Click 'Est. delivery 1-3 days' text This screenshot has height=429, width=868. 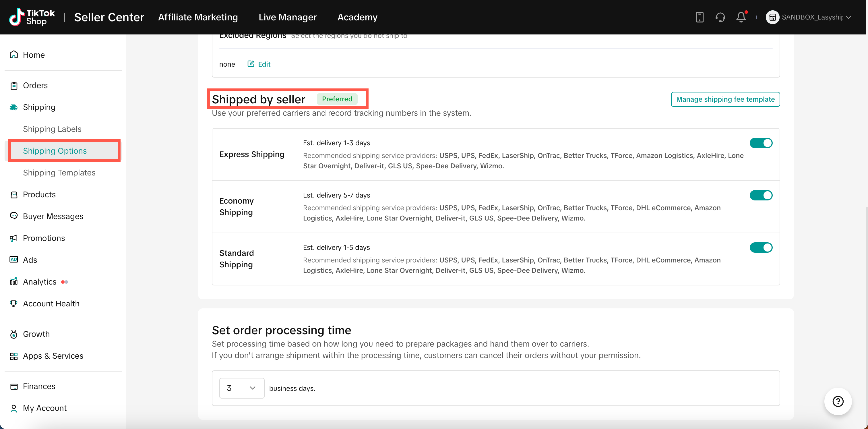click(336, 143)
